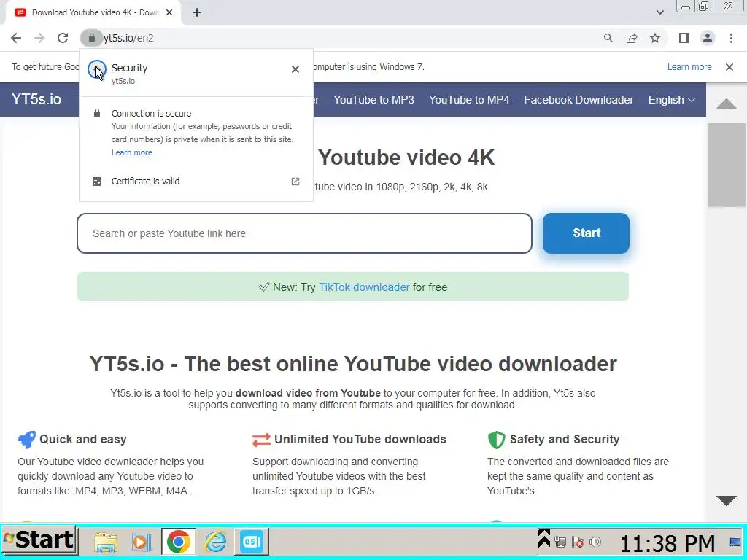The image size is (747, 560).
Task: Go back with the browser back arrow
Action: pos(16,38)
